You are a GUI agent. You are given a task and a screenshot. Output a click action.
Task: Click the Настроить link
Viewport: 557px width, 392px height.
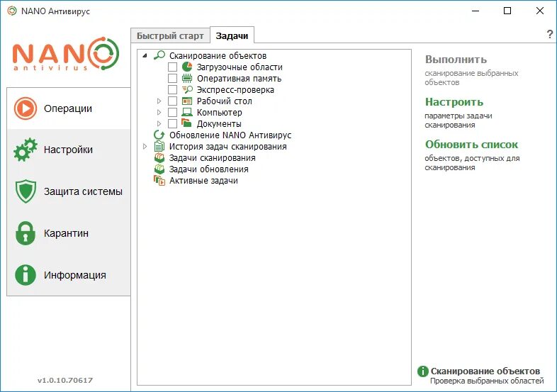coord(454,102)
